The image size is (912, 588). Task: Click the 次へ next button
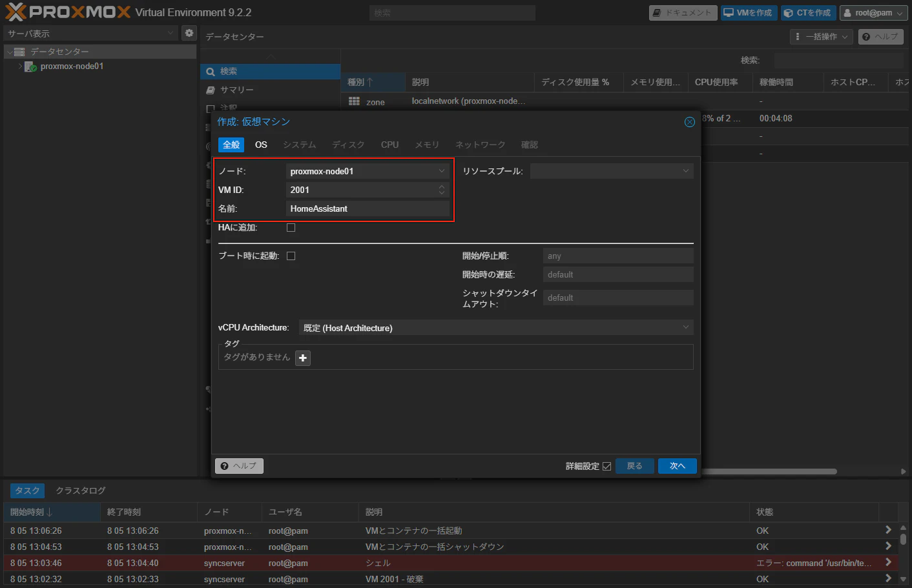point(678,466)
